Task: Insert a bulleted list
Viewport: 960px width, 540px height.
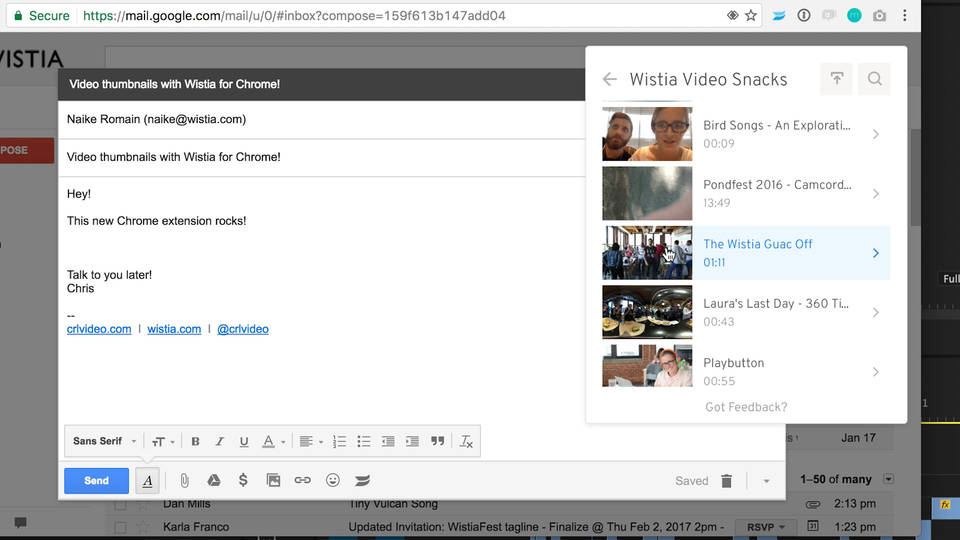Action: [x=364, y=441]
